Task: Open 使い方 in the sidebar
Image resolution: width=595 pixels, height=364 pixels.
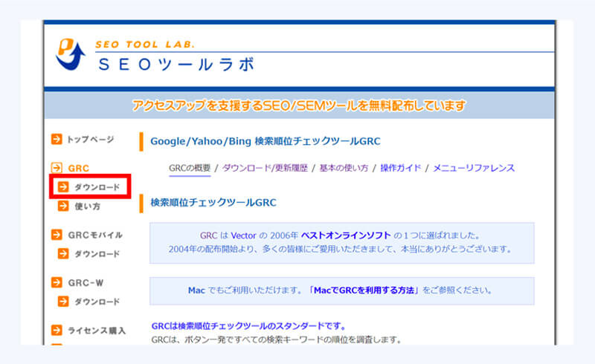Action: coord(87,207)
